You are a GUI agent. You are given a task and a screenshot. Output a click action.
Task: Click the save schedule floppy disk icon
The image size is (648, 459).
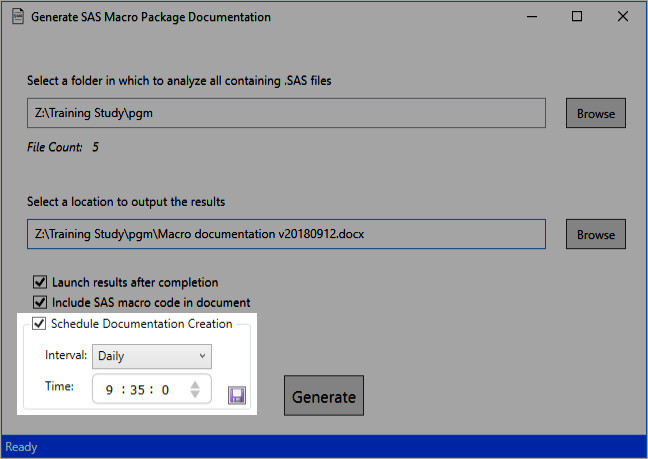click(237, 396)
